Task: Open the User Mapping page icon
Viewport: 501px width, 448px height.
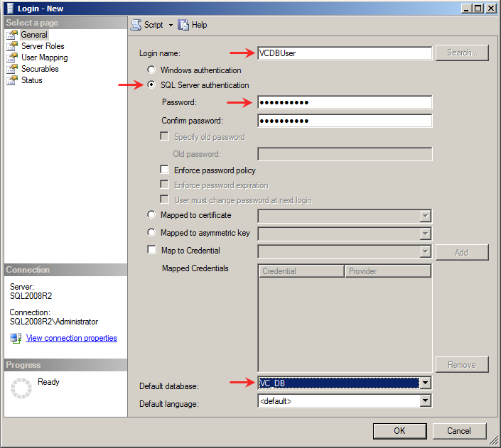Action: tap(12, 58)
